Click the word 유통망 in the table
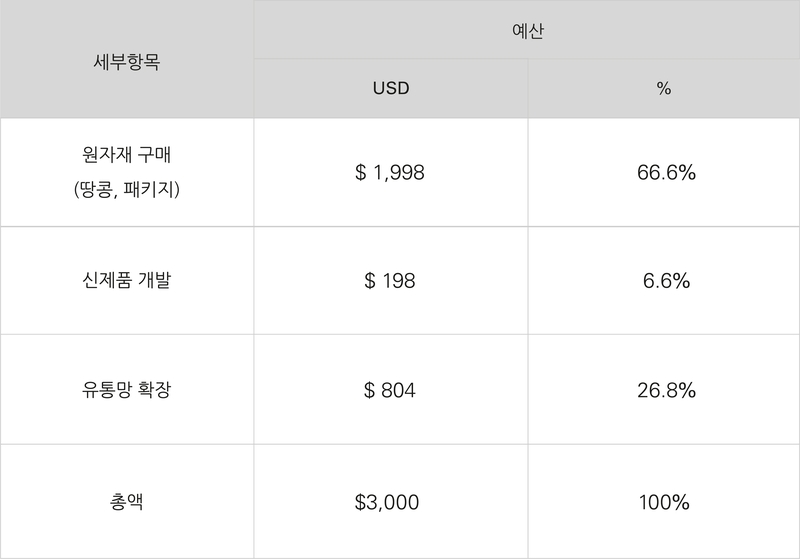This screenshot has height=559, width=800. [106, 390]
